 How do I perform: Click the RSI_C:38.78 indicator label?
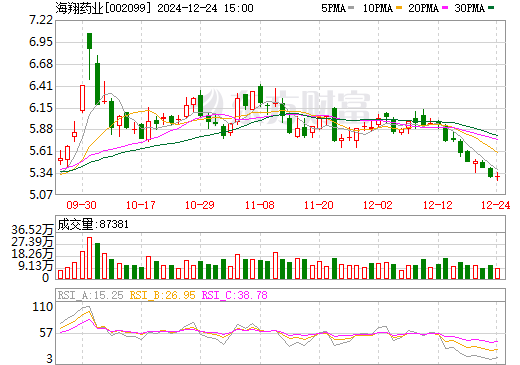tap(235, 295)
